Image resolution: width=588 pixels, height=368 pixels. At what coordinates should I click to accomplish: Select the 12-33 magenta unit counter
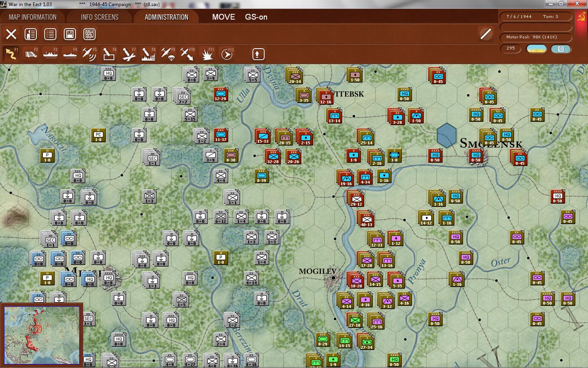pos(376,240)
